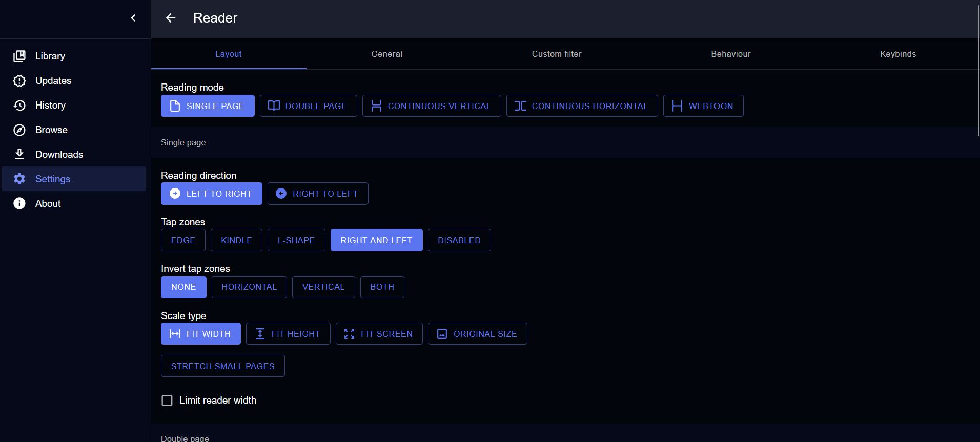
Task: Select Double Page reading mode
Action: pyautogui.click(x=309, y=106)
